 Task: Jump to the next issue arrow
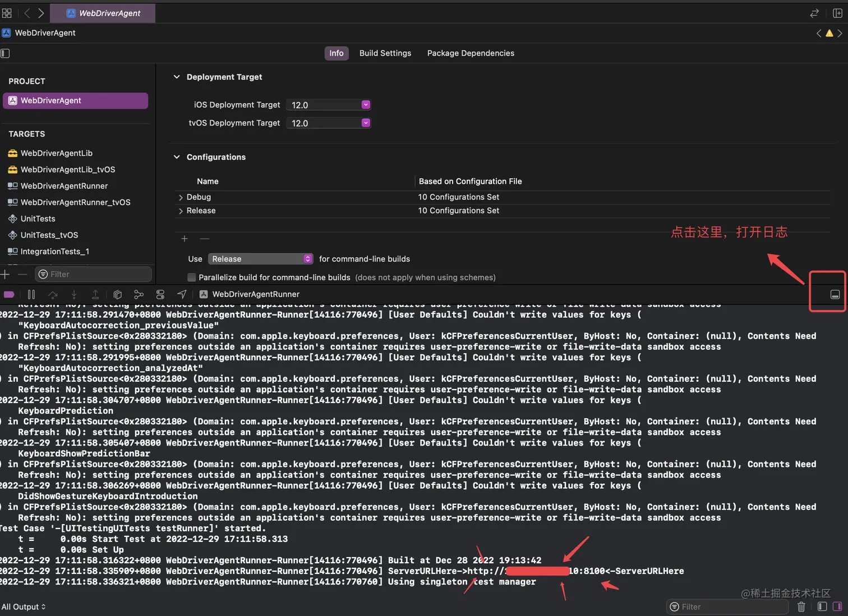pos(840,33)
